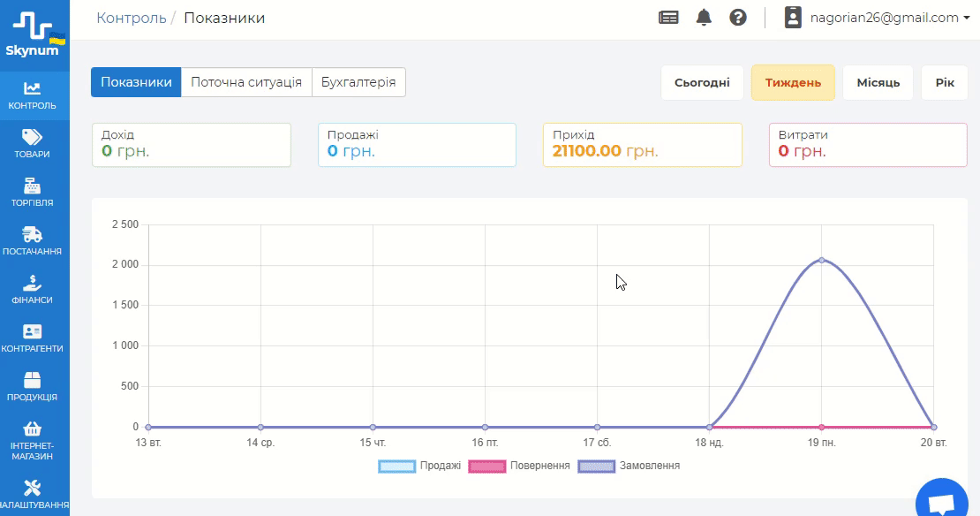Click the 19 пн. peak data point
The image size is (980, 516).
822,260
